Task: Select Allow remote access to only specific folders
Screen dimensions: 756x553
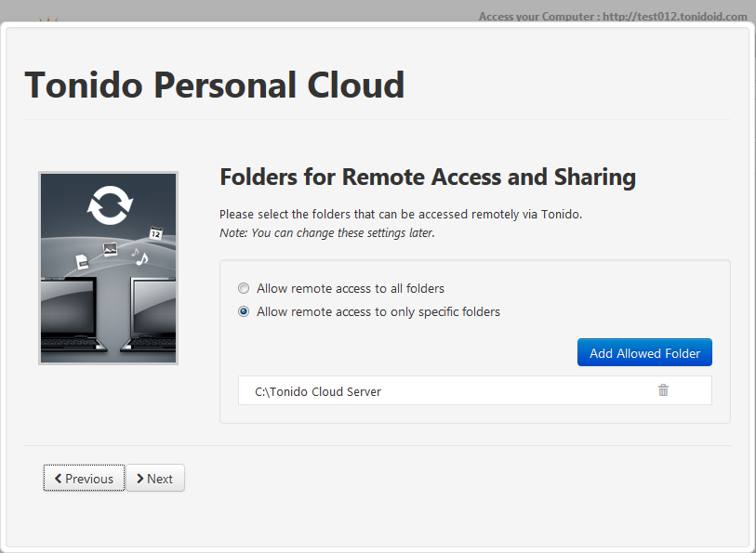Action: (244, 311)
